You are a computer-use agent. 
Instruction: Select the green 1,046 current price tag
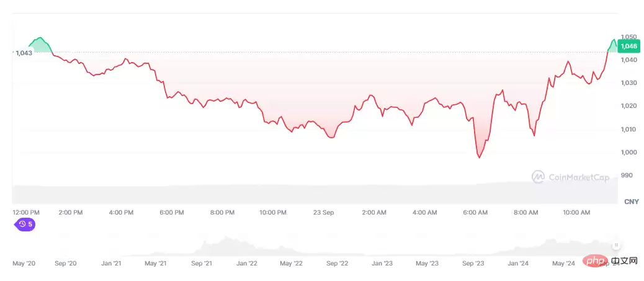pos(629,47)
